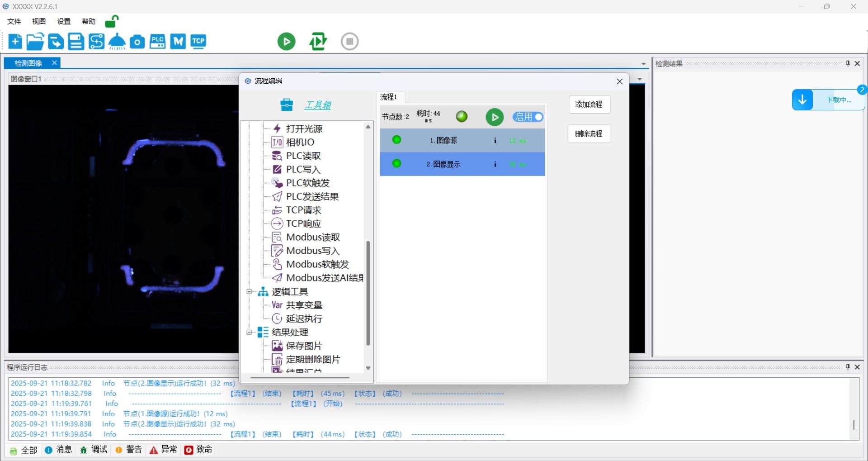
Task: Switch to the 流程1 tab
Action: tap(389, 97)
